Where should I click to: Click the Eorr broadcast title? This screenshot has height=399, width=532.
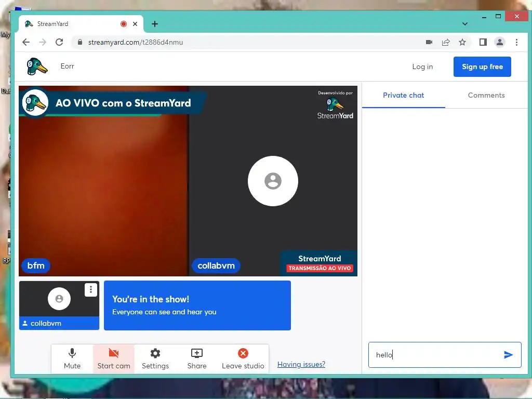67,66
